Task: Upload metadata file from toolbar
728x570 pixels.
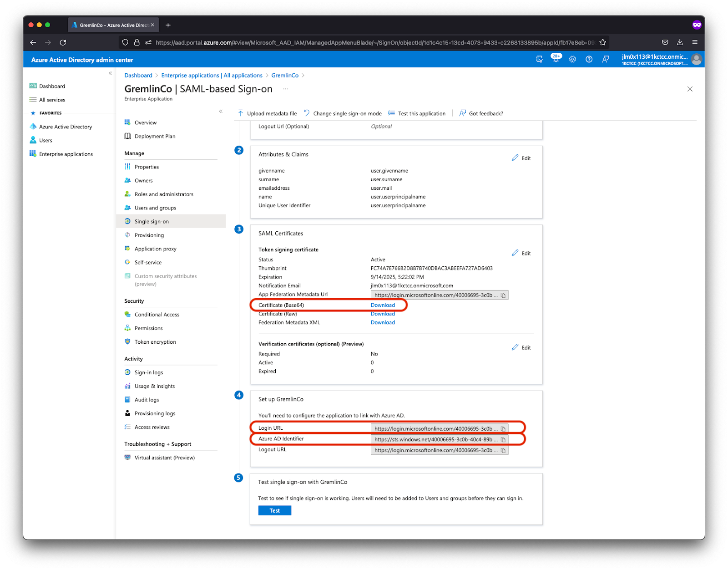Action: 267,113
